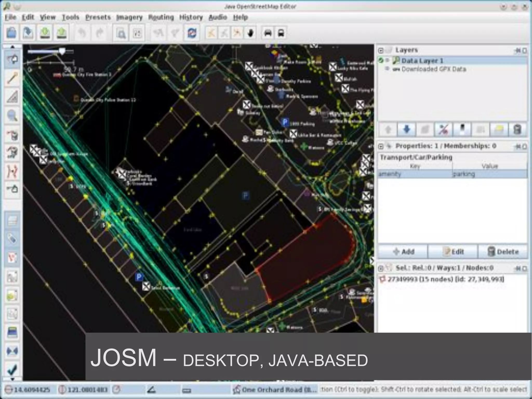The width and height of the screenshot is (532, 399).
Task: Click the bus preset icon
Action: coord(281,33)
